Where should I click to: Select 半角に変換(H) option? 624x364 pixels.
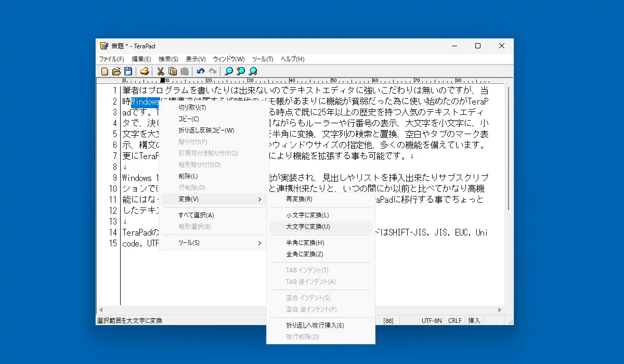(x=320, y=243)
